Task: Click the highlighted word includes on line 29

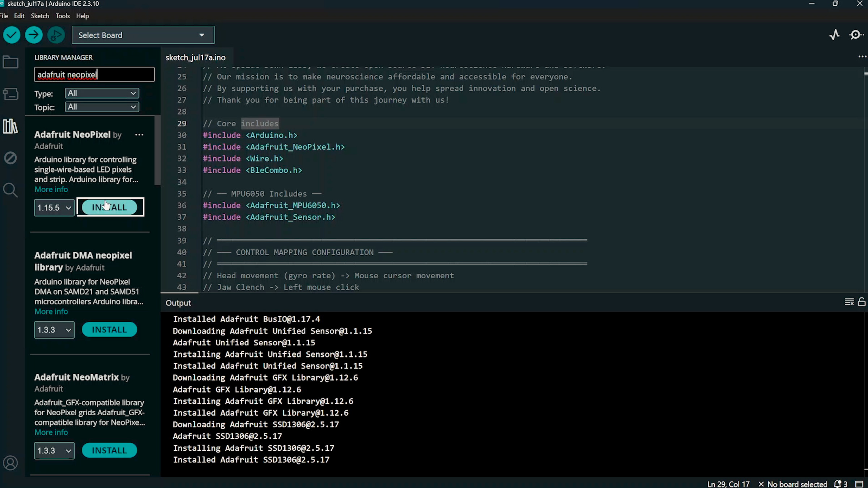Action: coord(260,124)
